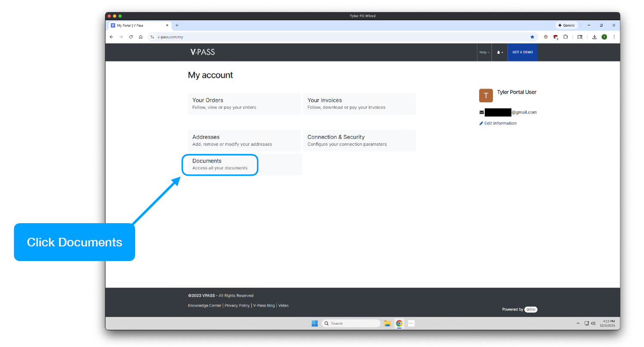Open the browser home page icon

point(141,37)
